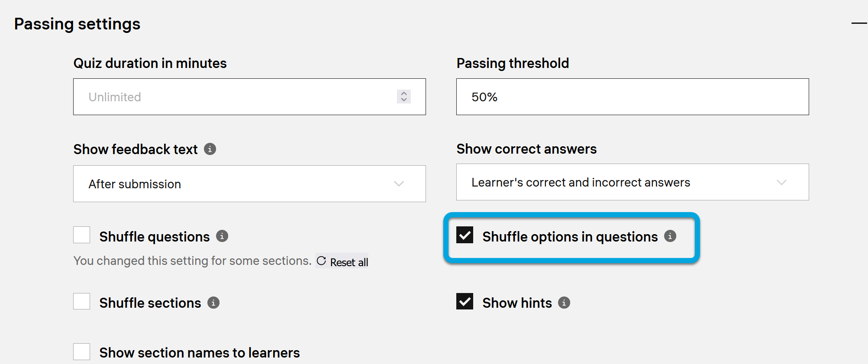Tick the Shuffle sections checkbox

click(x=82, y=301)
